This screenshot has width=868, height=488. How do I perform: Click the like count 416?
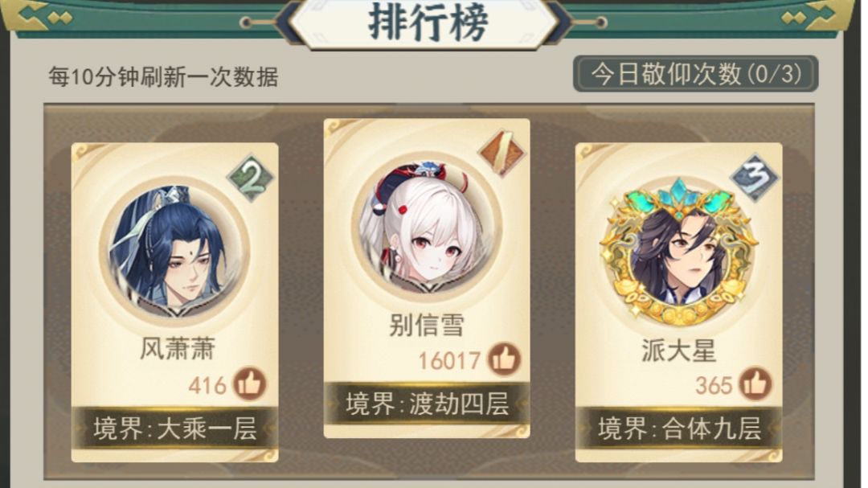coord(207,386)
